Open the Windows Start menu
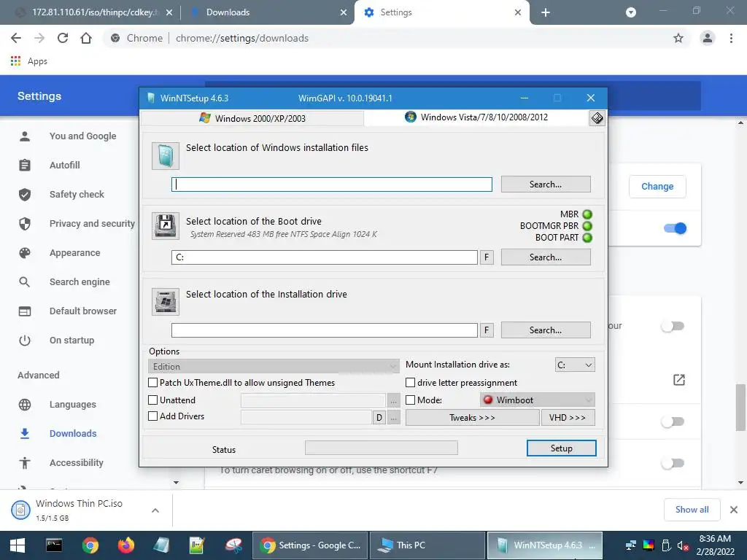 coord(18,545)
